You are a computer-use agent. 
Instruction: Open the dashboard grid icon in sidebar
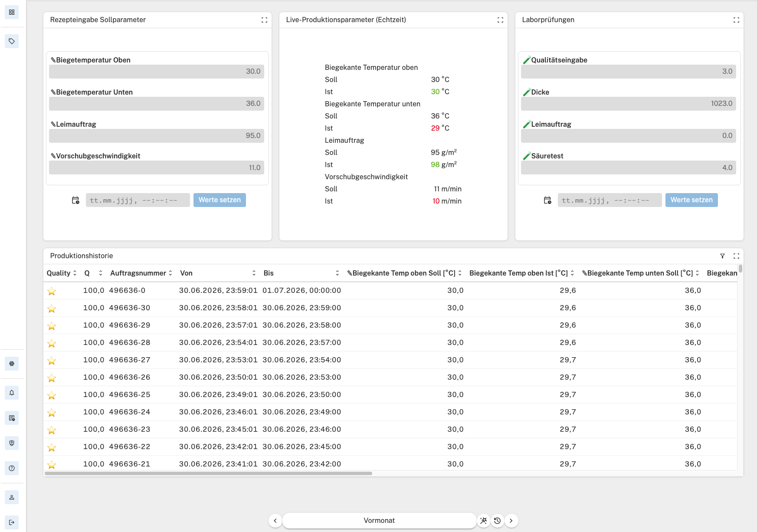[x=12, y=12]
